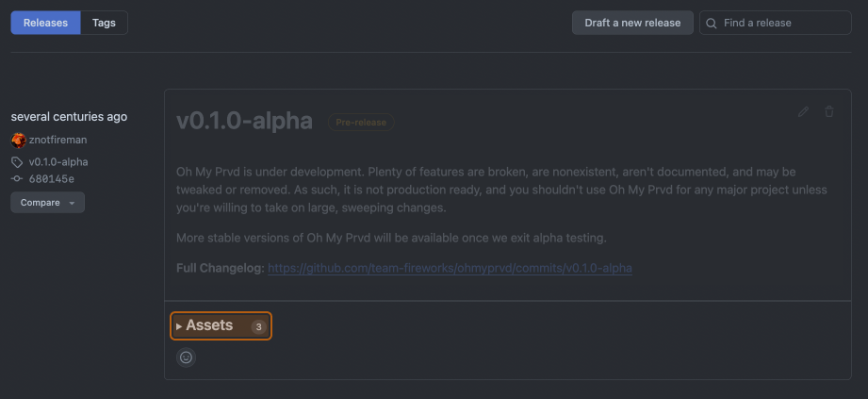Switch to the Releases tab
The height and width of the screenshot is (399, 868).
pyautogui.click(x=45, y=23)
